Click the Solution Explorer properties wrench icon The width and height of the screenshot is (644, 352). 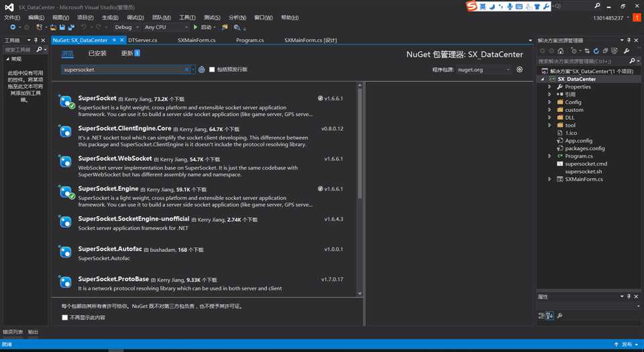pyautogui.click(x=627, y=51)
